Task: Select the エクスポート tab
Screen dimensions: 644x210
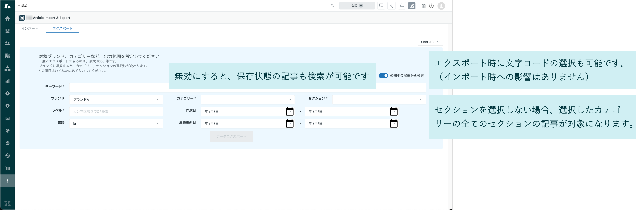Action: point(62,28)
